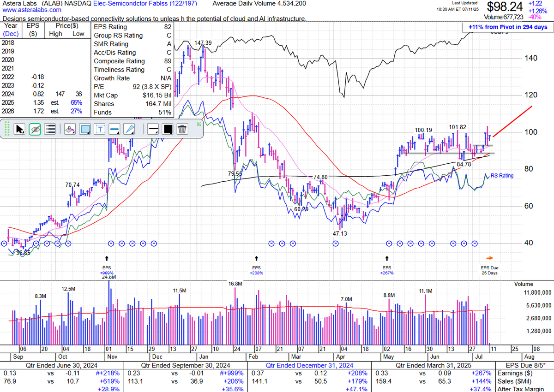554x392 pixels.
Task: Click the RS Rating line label
Action: [x=502, y=176]
